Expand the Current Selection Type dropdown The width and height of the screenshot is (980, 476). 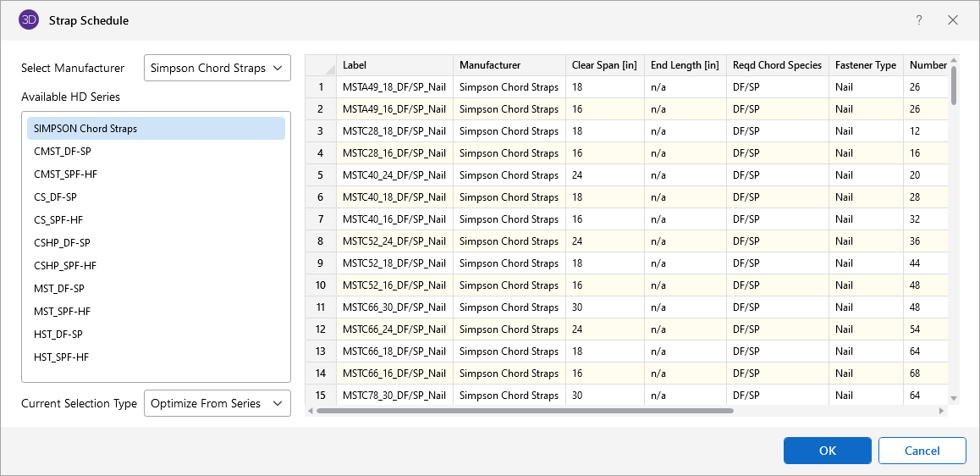tap(217, 403)
